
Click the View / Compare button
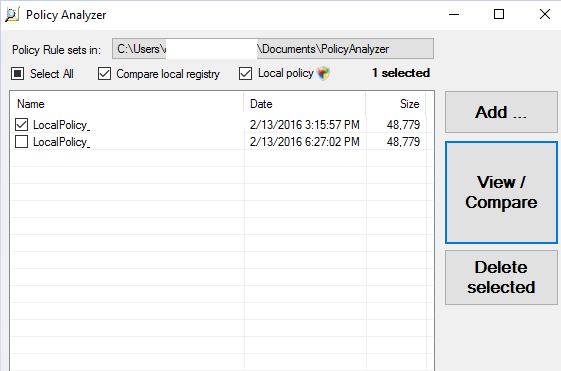501,192
